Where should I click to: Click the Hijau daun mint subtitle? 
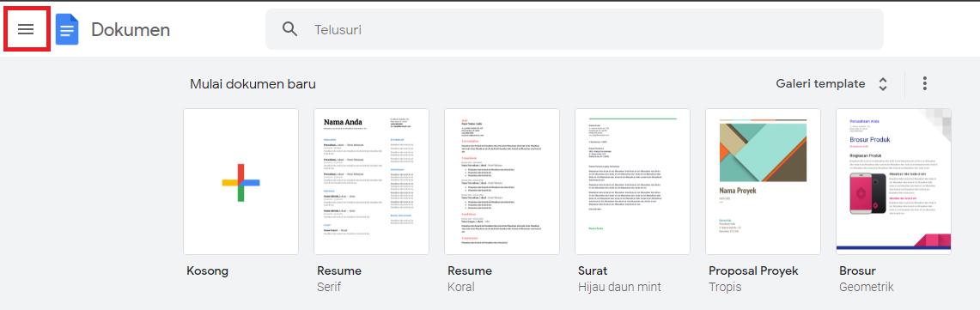click(x=620, y=288)
